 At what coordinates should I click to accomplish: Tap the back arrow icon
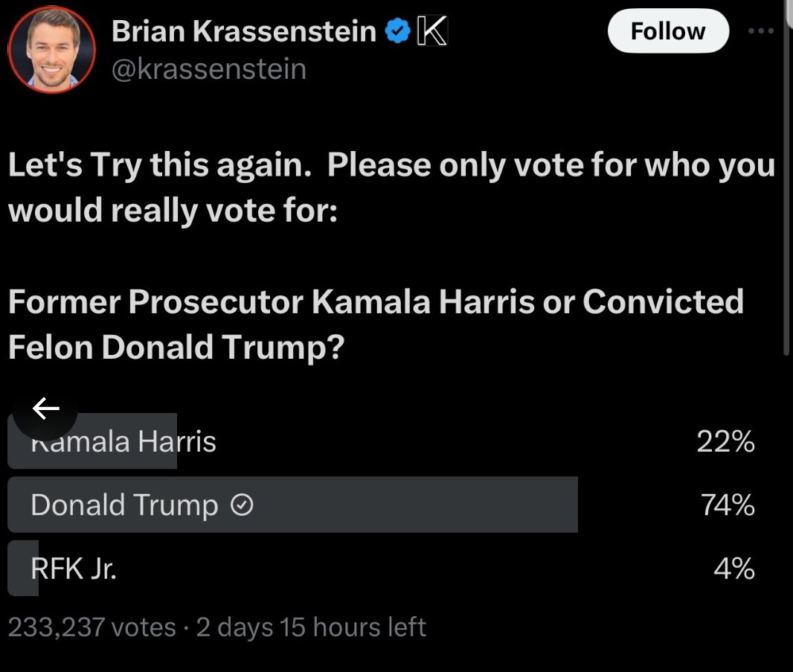click(45, 408)
